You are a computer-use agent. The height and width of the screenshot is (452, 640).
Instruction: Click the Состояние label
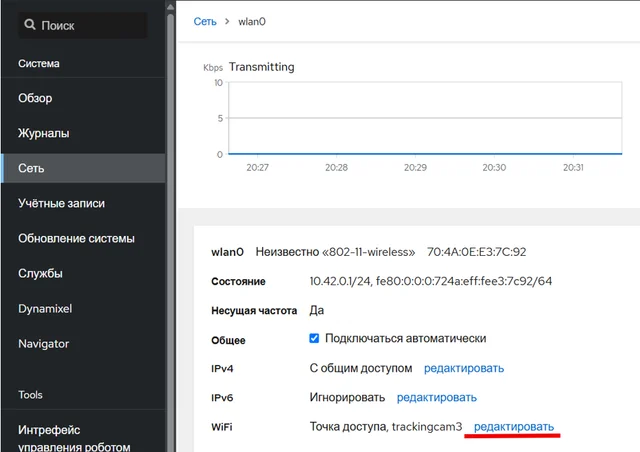tap(238, 282)
